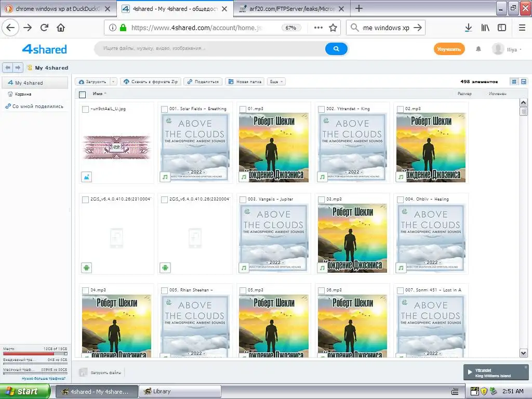Play the Yttrandet King Williams Island track
Viewport: 532px width, 399px height.
470,372
